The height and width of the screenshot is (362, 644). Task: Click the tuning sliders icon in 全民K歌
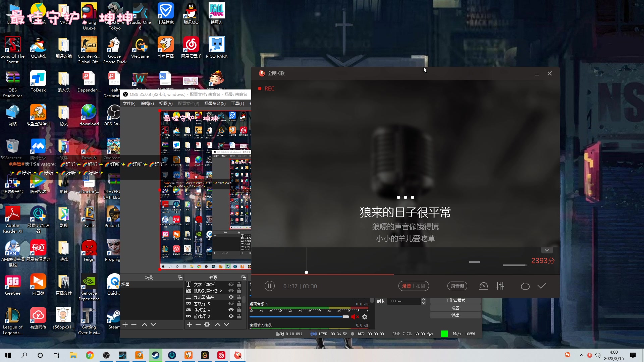point(500,286)
